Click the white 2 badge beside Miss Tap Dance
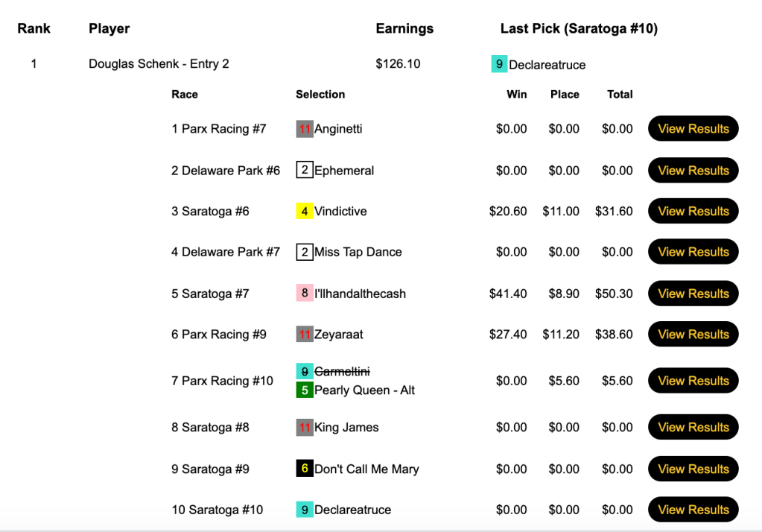Viewport: 762px width, 532px height. pos(304,253)
